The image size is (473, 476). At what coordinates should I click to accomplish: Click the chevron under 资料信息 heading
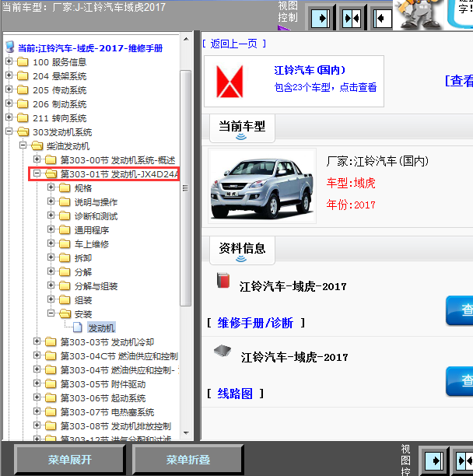tap(241, 259)
